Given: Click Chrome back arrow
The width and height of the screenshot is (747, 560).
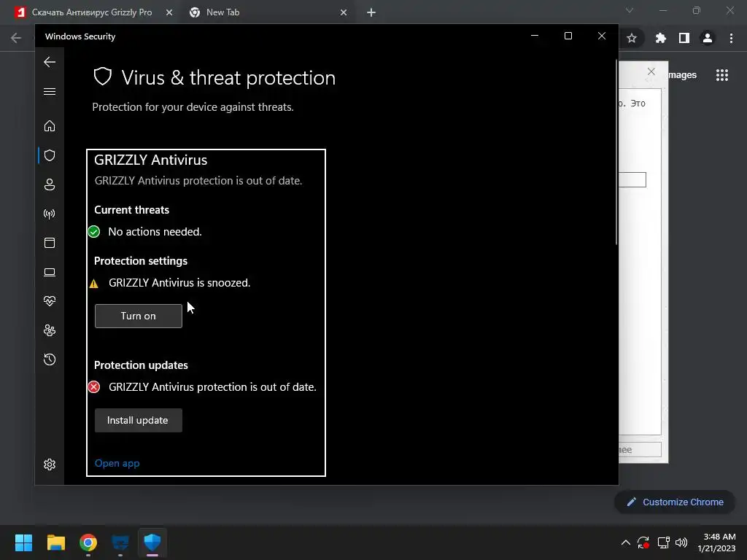Looking at the screenshot, I should [x=16, y=38].
